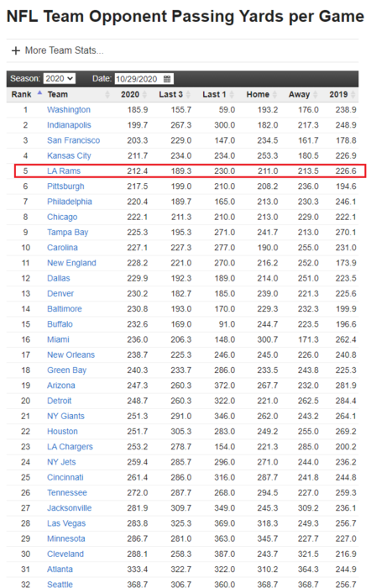Click sort arrows next to Last 3
Image resolution: width=371 pixels, height=588 pixels.
188,94
